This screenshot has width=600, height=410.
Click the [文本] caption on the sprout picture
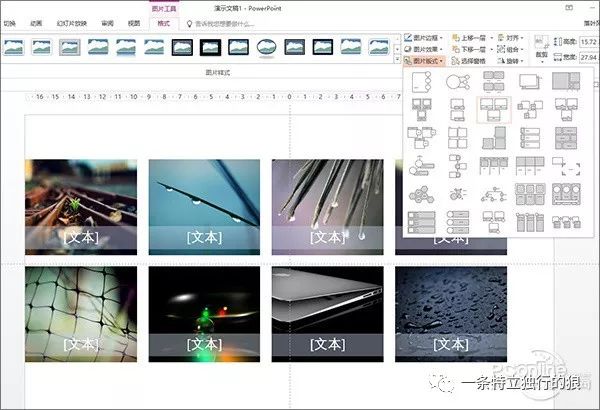tap(81, 237)
